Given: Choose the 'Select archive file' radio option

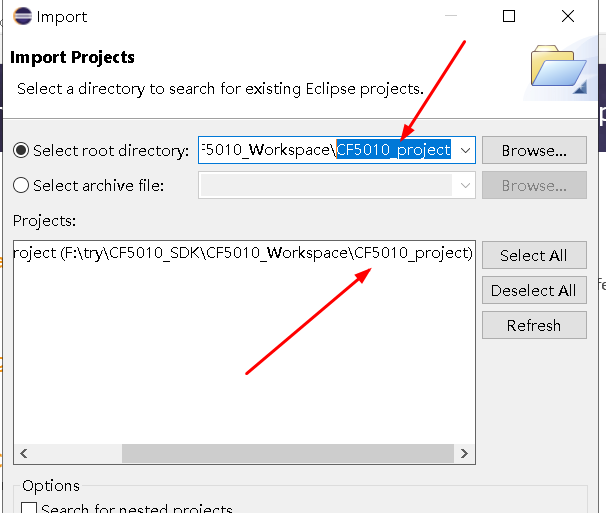Looking at the screenshot, I should click(21, 185).
